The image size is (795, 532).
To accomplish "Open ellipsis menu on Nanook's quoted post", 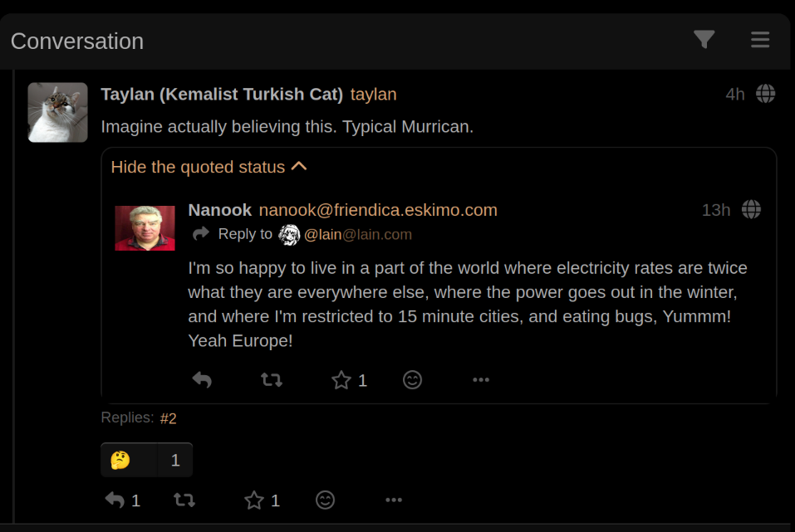I will tap(481, 379).
